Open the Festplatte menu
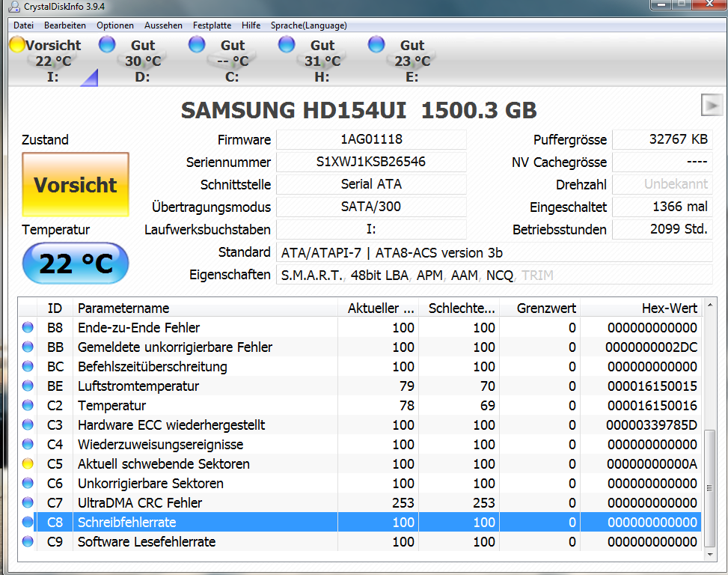 coord(212,25)
